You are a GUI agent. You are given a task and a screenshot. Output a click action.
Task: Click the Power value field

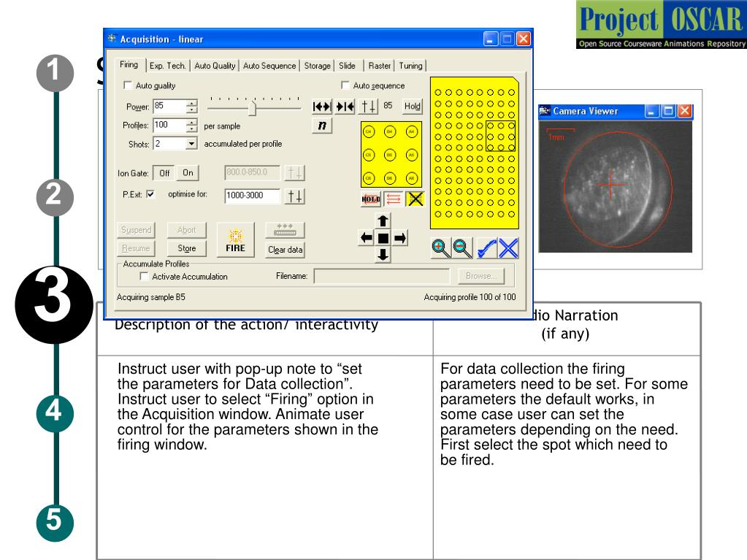click(x=169, y=106)
